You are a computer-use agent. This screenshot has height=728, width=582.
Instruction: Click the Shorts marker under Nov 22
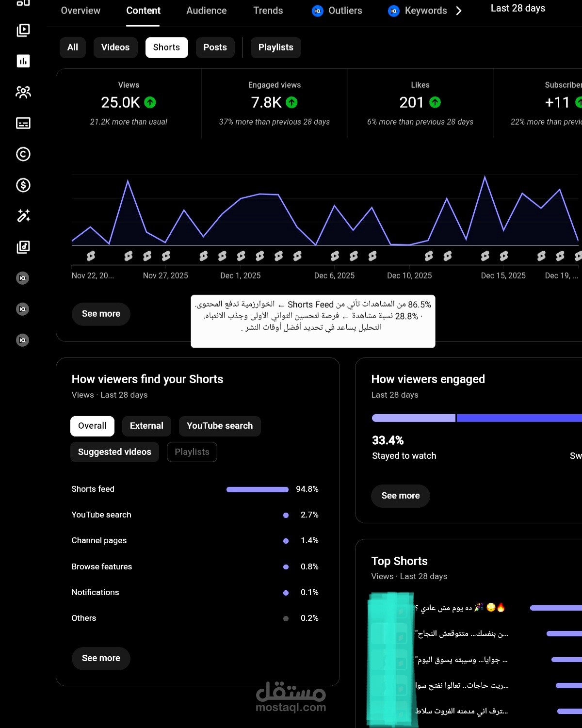point(91,256)
